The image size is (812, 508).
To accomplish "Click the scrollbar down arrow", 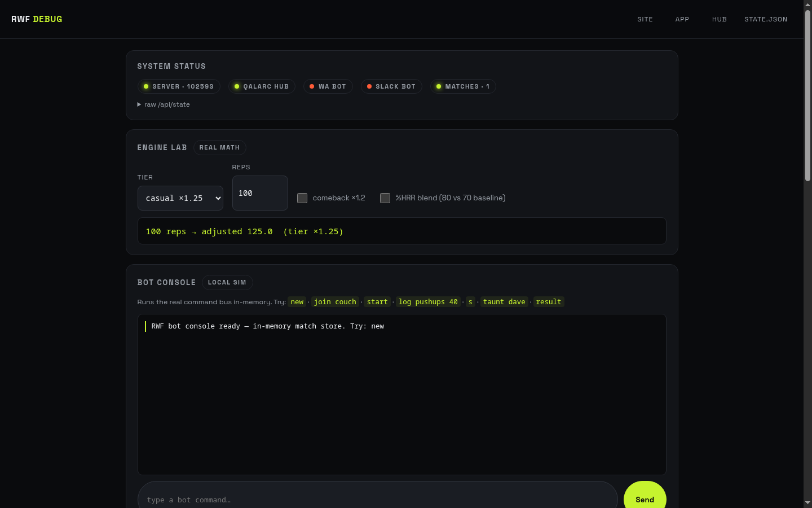I will tap(807, 503).
